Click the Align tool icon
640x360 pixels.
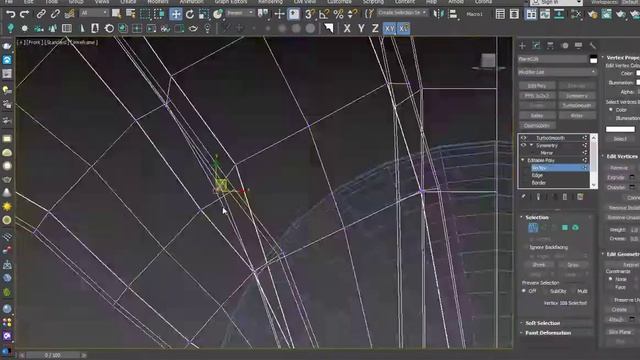point(453,14)
